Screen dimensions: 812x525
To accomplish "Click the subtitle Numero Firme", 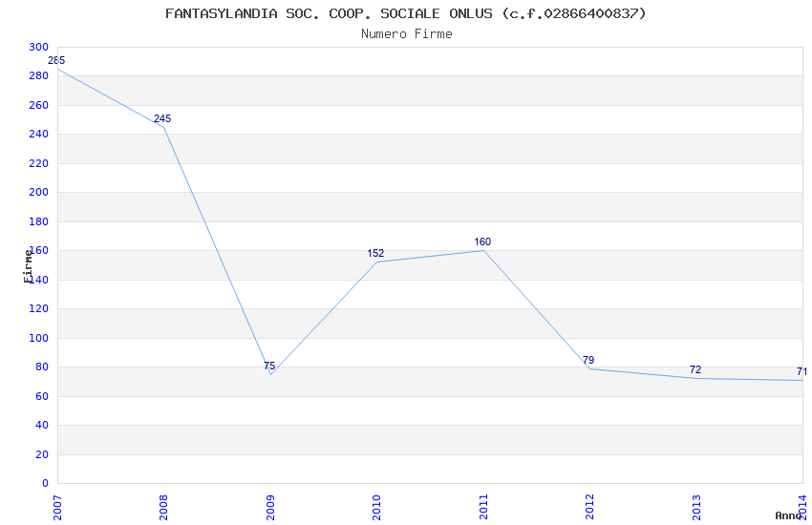I will 407,34.
